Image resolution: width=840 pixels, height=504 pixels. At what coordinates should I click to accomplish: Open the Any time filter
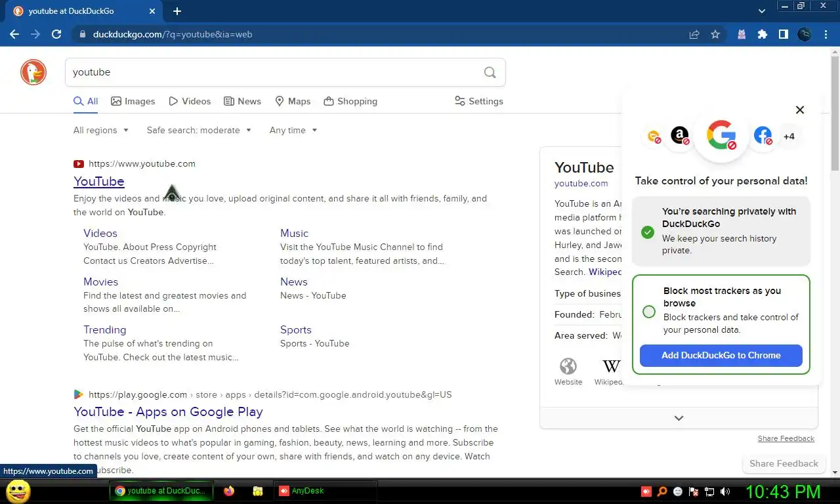[293, 130]
